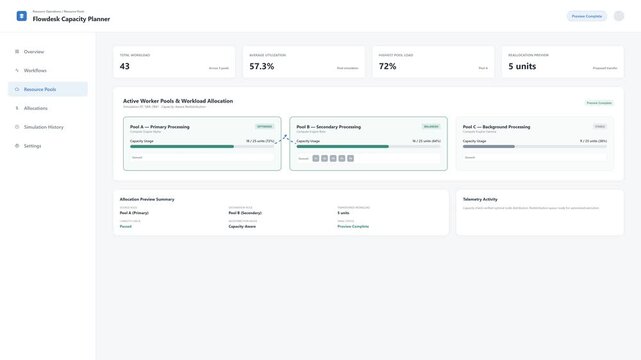Select the Pool A Primary Processing card title
This screenshot has width=641, height=360.
point(159,127)
